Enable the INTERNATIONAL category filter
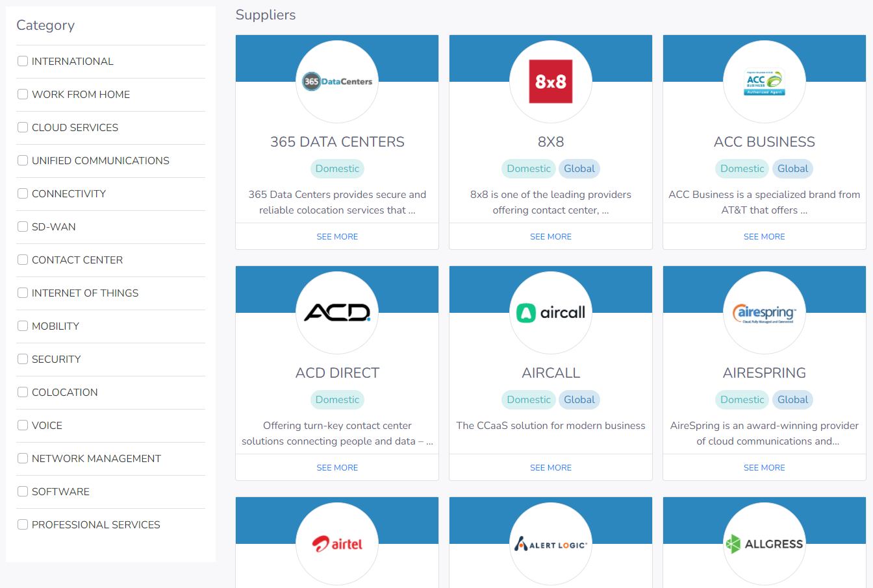 [23, 61]
